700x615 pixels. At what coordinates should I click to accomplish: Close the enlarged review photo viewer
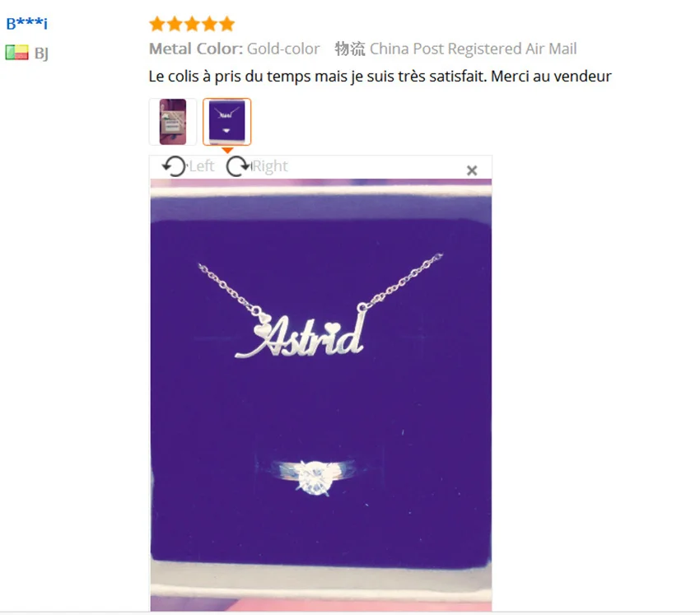click(472, 170)
